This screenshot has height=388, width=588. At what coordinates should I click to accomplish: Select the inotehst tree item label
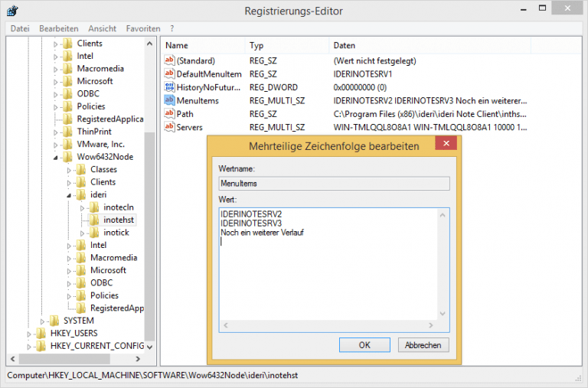(119, 220)
